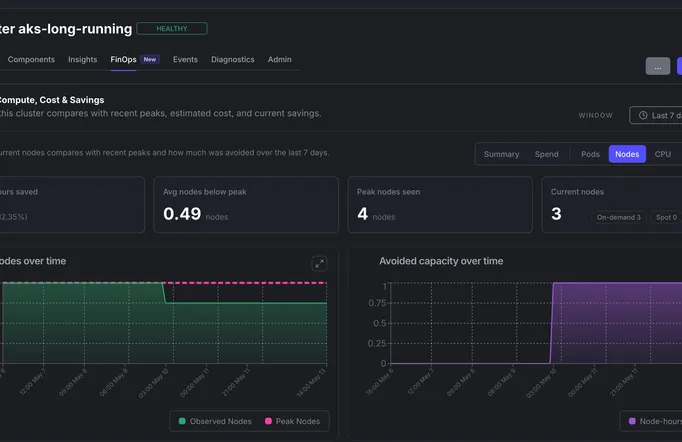Switch view to Spend
Screen dimensions: 682x442
(547, 154)
